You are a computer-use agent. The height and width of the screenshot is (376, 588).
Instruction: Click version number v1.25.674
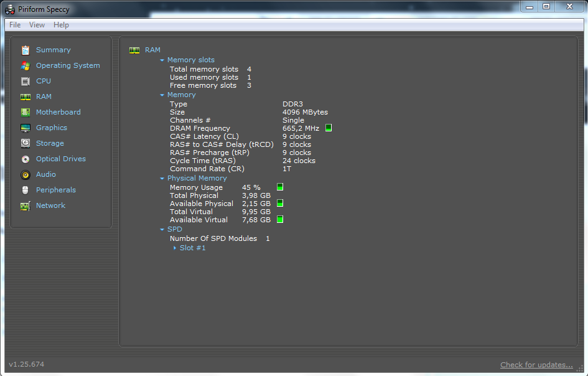pyautogui.click(x=26, y=364)
